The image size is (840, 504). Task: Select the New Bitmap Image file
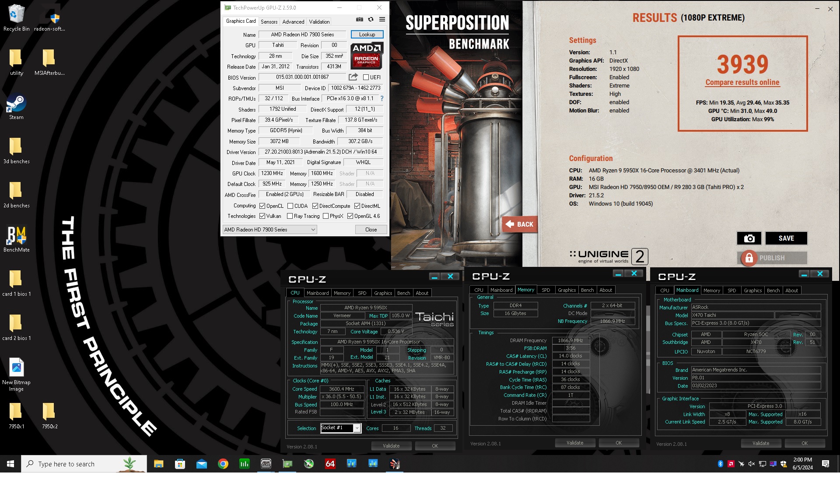coord(16,374)
